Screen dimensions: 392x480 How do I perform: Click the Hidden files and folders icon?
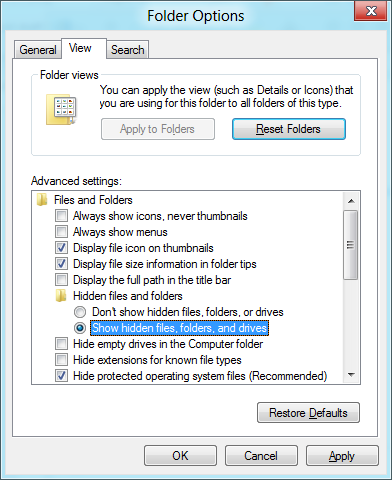coord(61,296)
